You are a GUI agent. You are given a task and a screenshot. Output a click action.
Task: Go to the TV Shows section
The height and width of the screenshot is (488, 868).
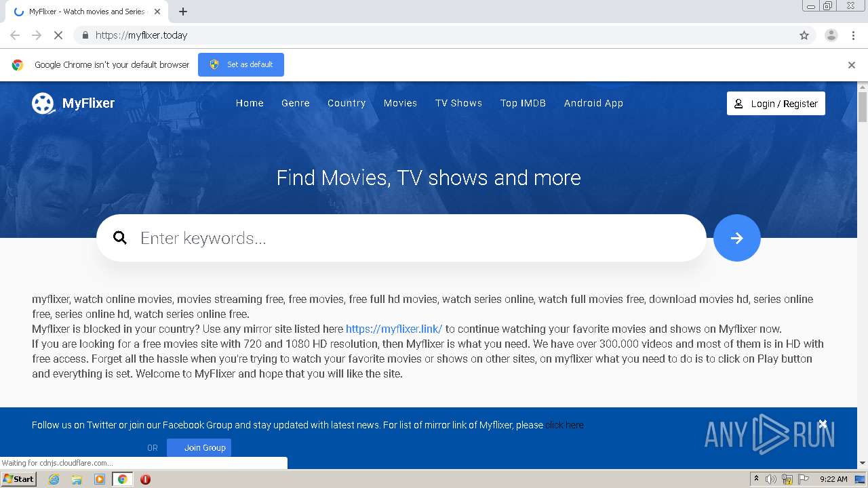point(458,103)
